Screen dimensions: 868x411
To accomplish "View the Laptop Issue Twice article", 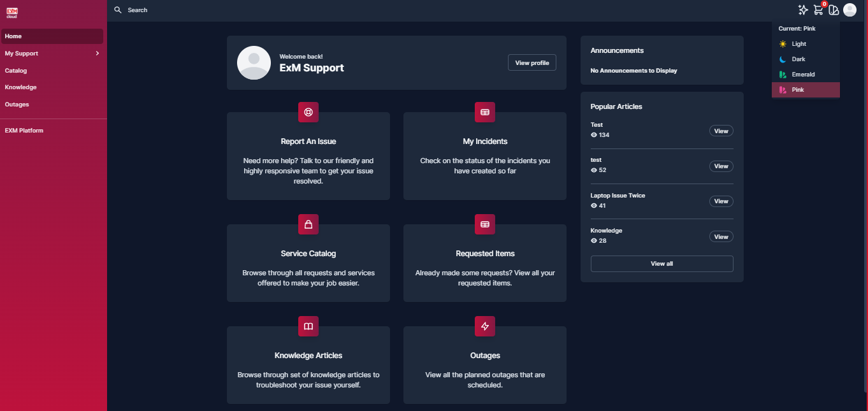I will pos(721,201).
